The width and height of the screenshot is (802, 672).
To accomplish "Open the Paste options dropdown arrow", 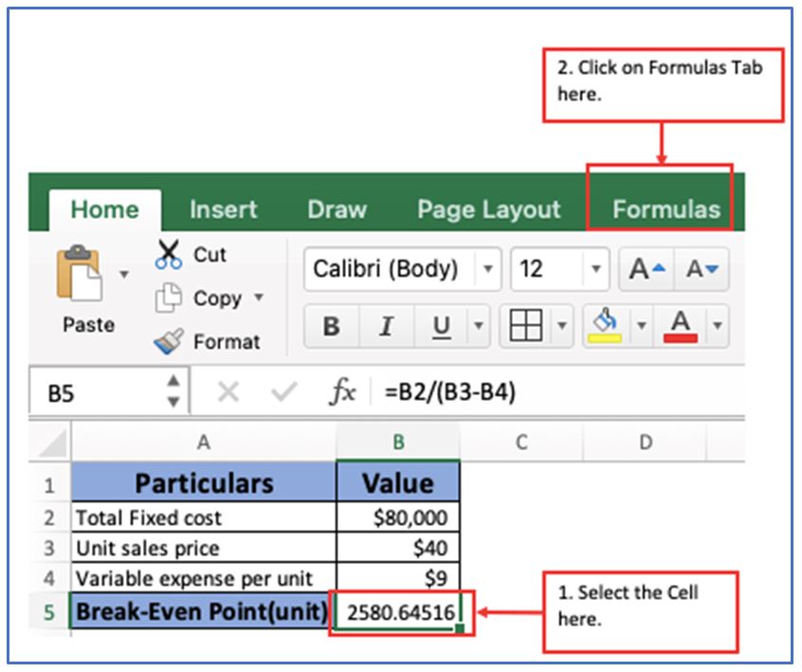I will [x=124, y=275].
